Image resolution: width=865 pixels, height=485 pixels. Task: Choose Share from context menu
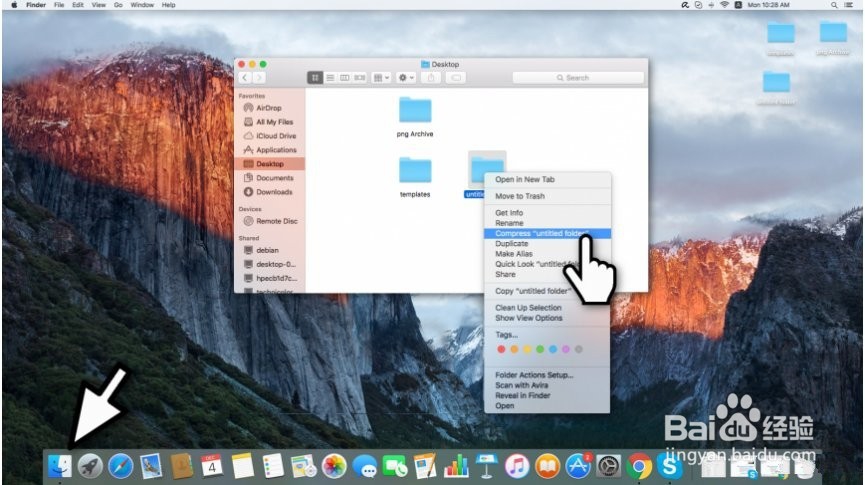click(x=505, y=274)
